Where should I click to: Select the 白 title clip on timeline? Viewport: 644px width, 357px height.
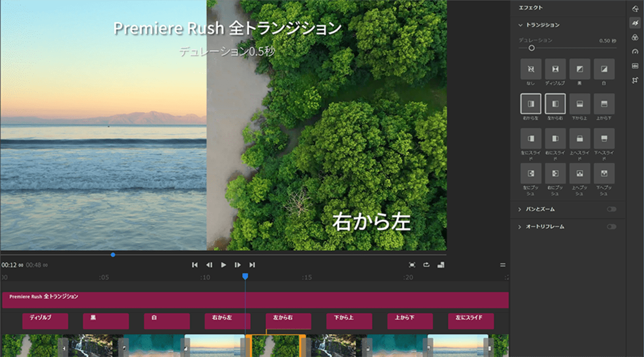pos(167,321)
